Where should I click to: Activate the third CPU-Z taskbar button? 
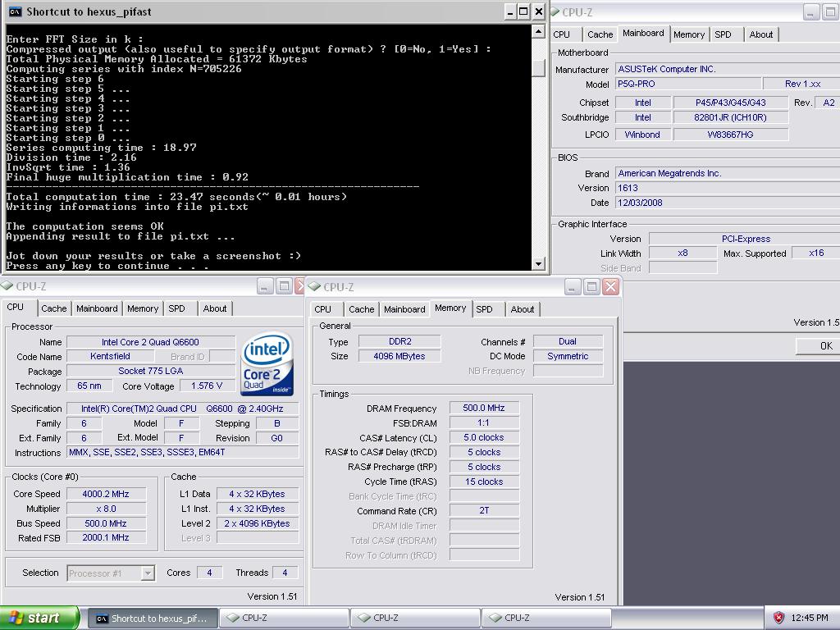coord(546,618)
